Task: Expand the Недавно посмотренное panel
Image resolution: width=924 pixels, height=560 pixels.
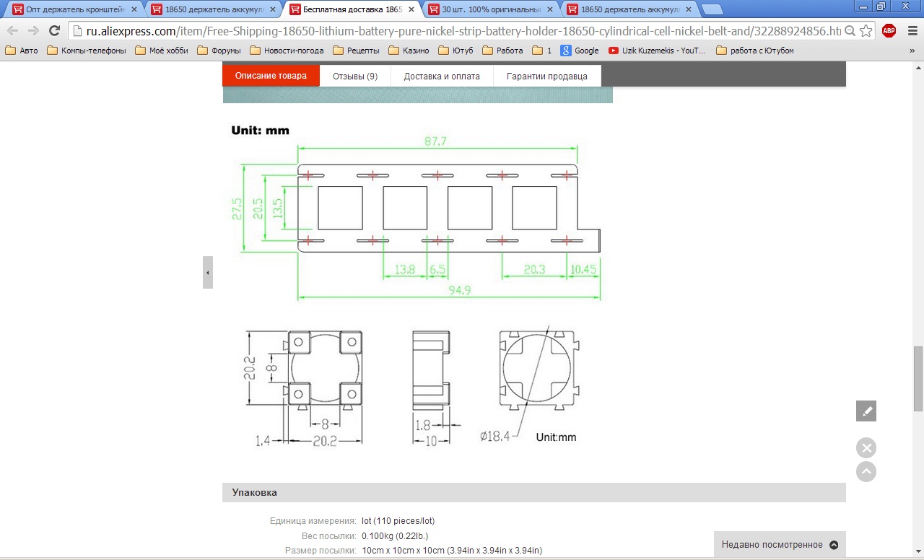Action: (x=780, y=545)
